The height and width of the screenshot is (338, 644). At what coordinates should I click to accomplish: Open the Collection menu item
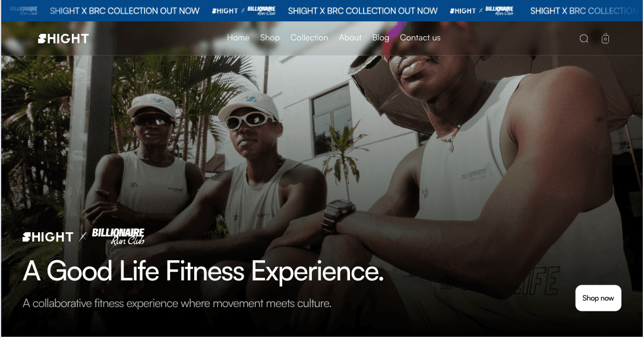click(310, 37)
